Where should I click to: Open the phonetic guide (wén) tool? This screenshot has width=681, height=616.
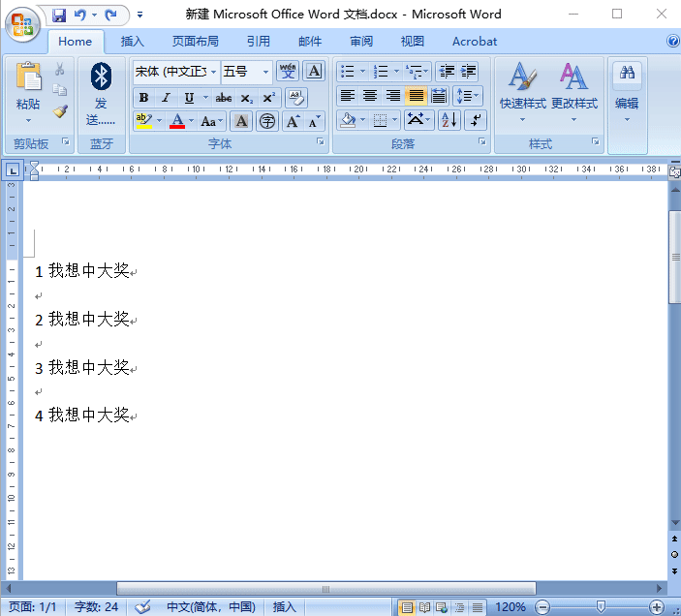tap(287, 71)
